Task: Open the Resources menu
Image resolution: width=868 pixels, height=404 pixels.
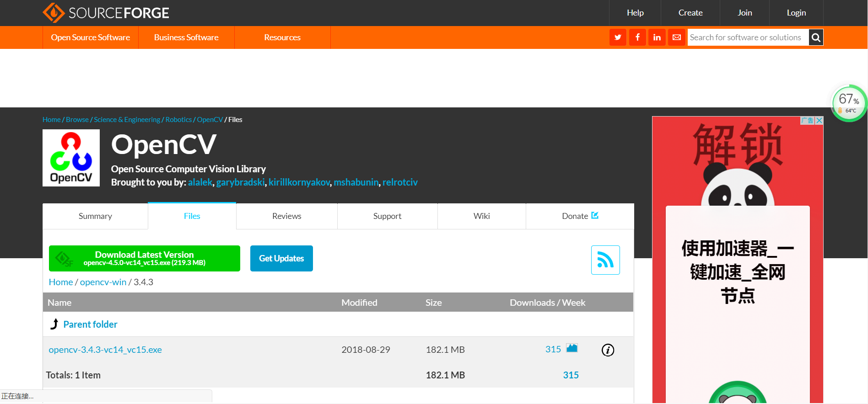Action: (x=282, y=37)
